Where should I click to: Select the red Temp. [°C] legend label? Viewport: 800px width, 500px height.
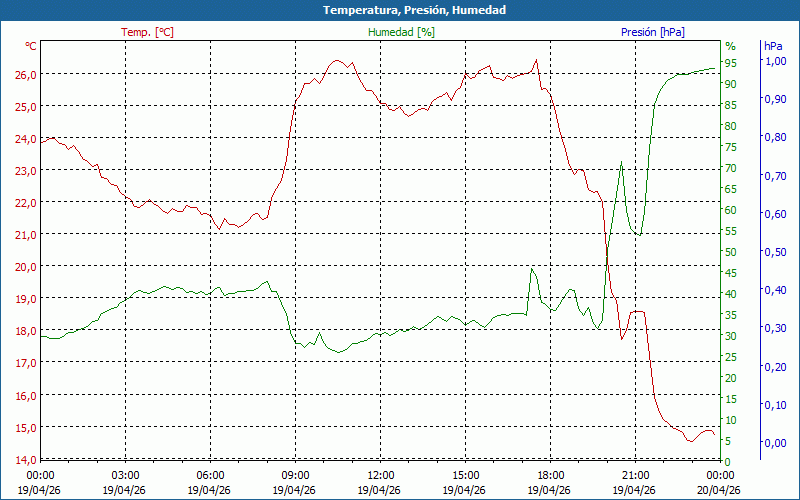pyautogui.click(x=147, y=32)
